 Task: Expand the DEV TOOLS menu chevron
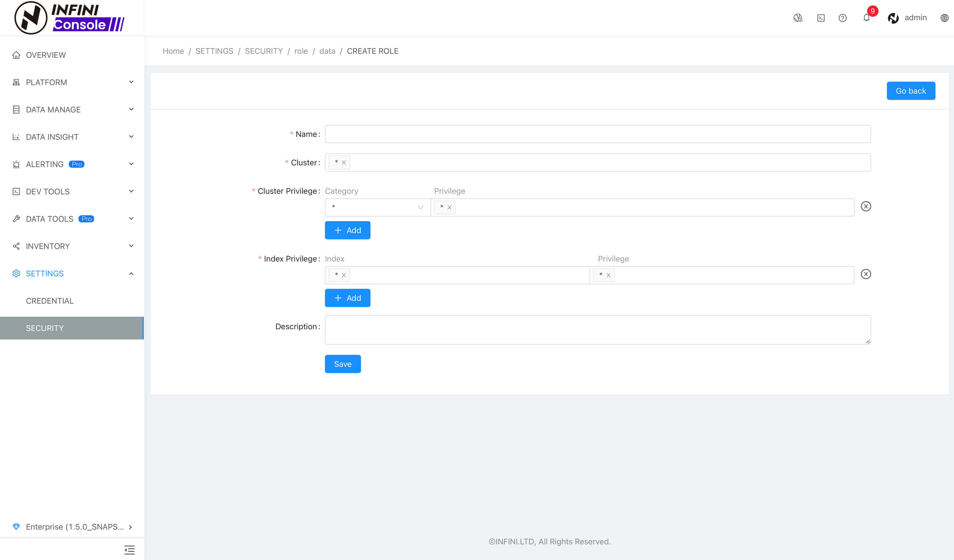pyautogui.click(x=131, y=191)
